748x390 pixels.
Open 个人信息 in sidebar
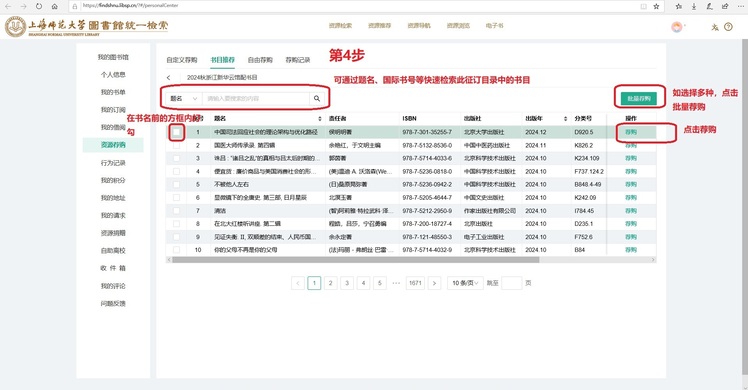pos(113,74)
